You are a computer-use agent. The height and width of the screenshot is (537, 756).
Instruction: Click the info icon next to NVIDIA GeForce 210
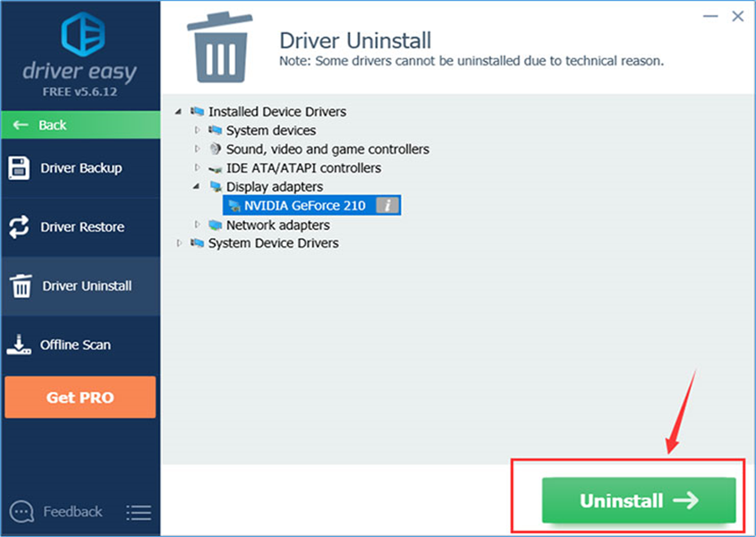[387, 206]
